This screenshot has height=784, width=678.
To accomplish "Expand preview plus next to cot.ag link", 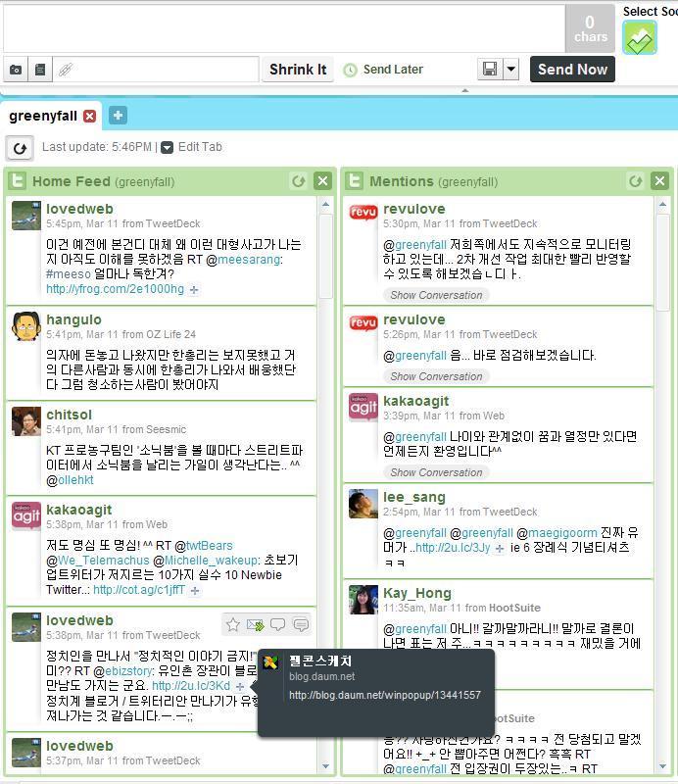I will (195, 591).
